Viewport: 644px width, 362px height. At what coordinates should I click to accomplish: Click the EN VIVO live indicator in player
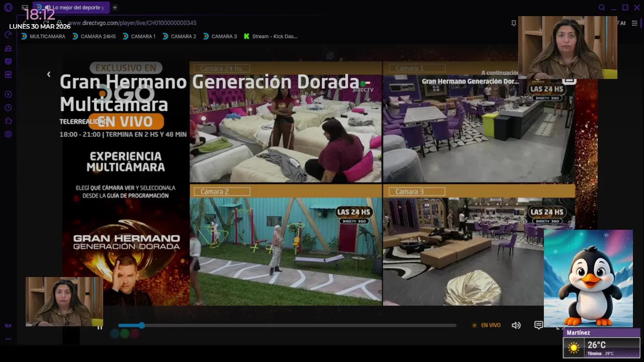click(x=487, y=325)
